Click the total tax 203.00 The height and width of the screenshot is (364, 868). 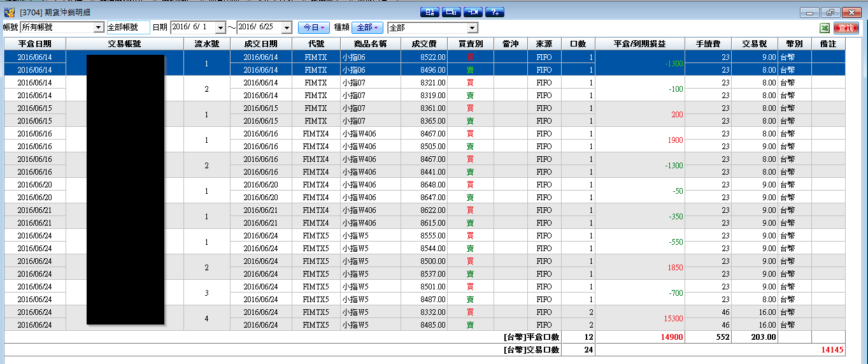pyautogui.click(x=763, y=337)
